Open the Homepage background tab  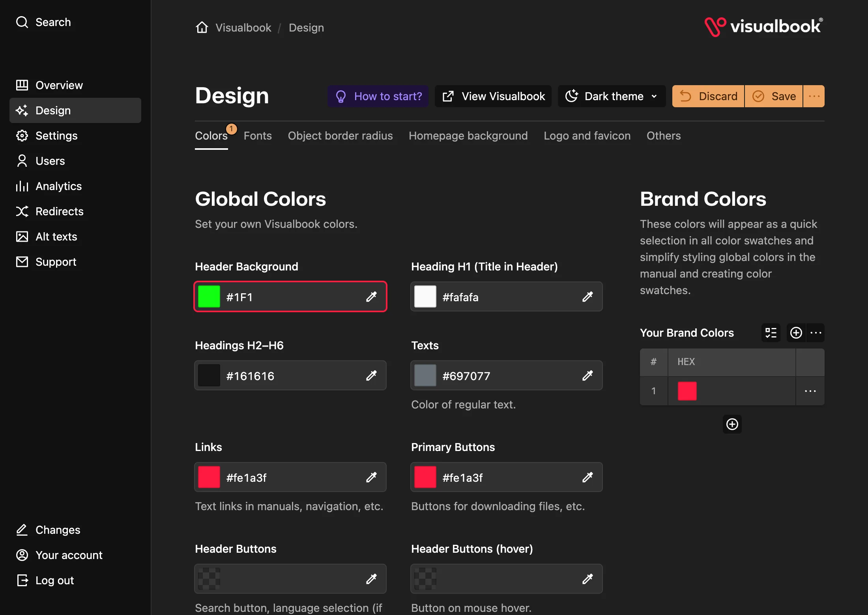coord(468,136)
